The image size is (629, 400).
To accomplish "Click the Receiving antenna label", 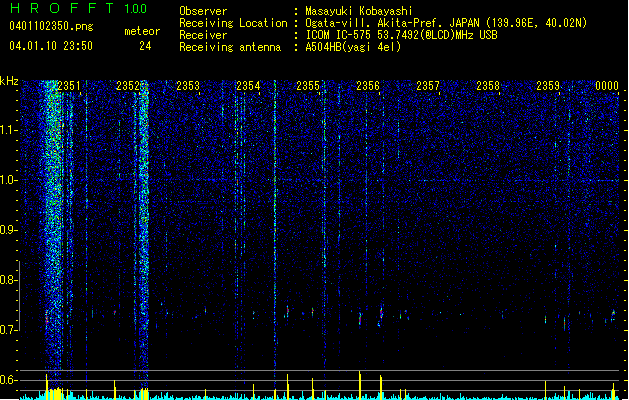I will (x=230, y=47).
